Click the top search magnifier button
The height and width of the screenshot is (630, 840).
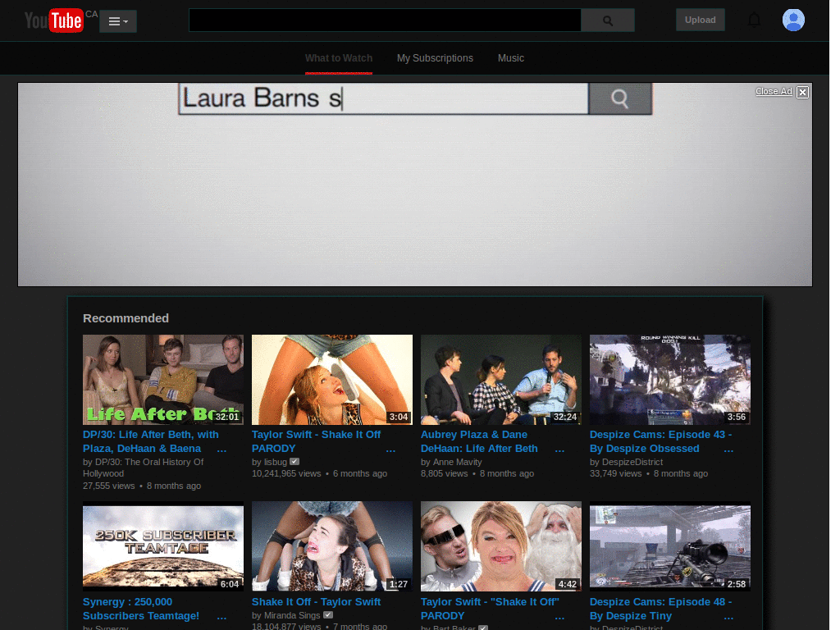[608, 21]
